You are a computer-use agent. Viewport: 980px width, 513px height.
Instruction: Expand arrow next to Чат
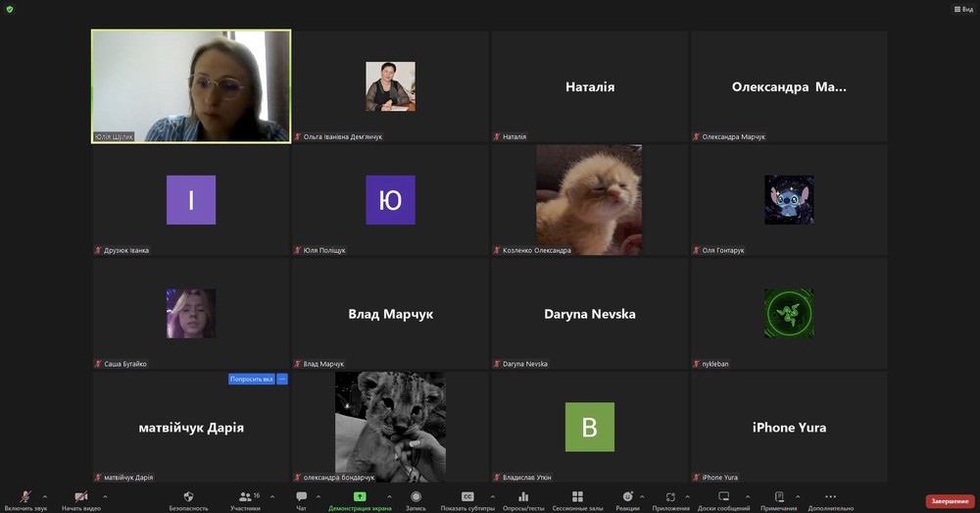coord(318,496)
